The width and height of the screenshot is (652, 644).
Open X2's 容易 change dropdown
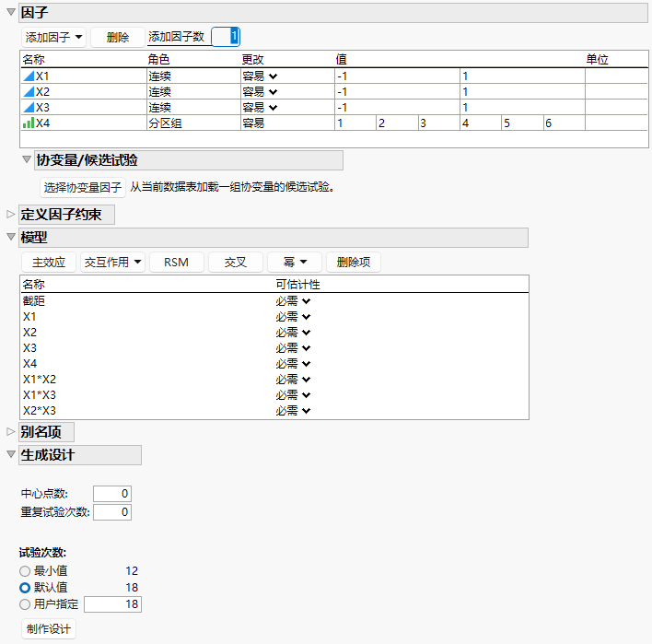(273, 91)
